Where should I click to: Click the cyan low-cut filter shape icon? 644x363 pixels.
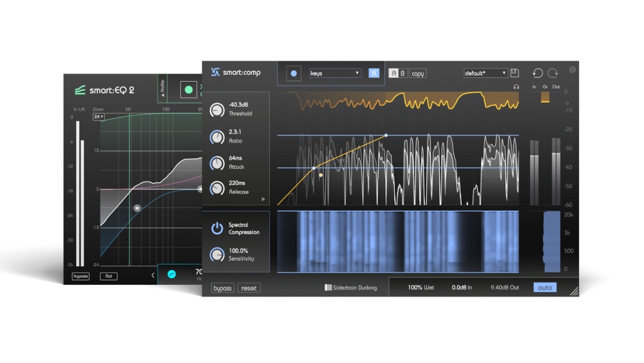pyautogui.click(x=171, y=274)
